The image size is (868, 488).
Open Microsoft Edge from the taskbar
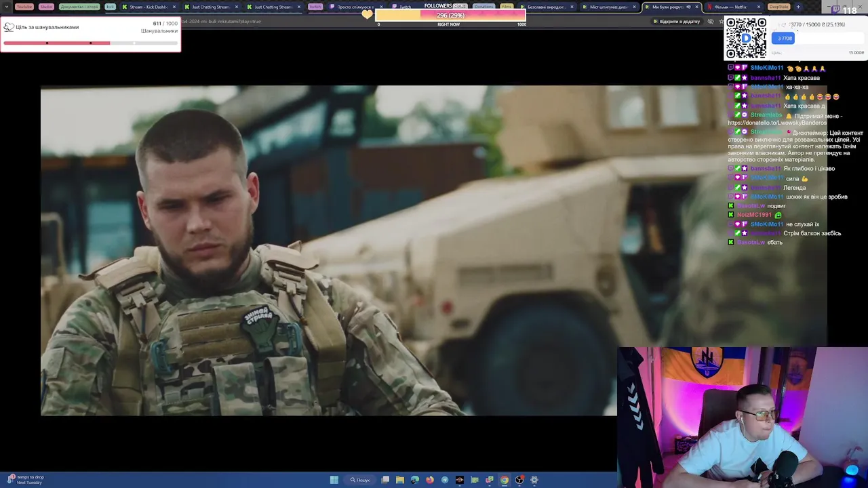[415, 480]
